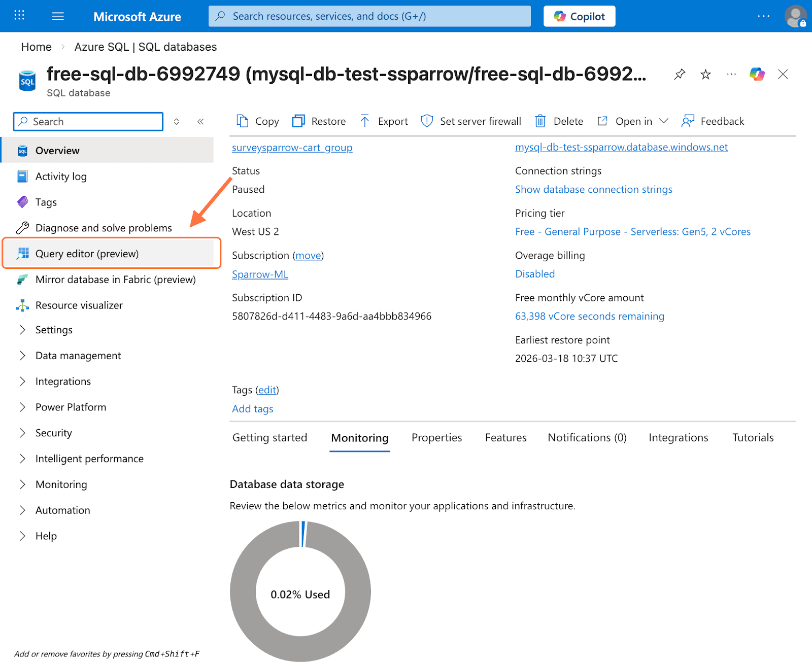This screenshot has width=812, height=662.
Task: Collapse the sidebar with double-chevron icon
Action: coord(200,122)
